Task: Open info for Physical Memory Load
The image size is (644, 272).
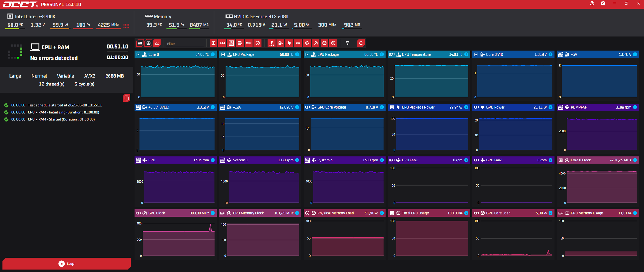Action: [x=382, y=213]
